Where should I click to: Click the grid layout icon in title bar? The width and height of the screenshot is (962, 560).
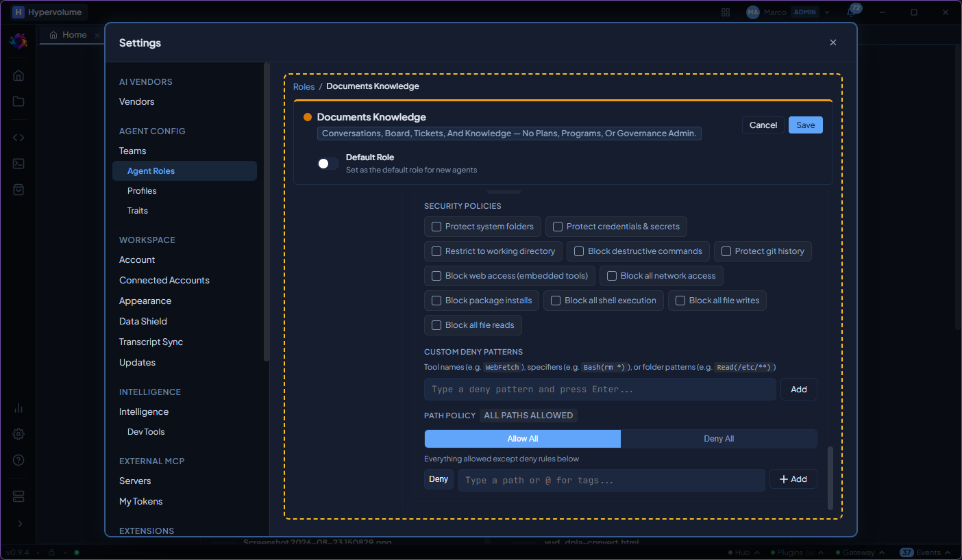pyautogui.click(x=726, y=12)
